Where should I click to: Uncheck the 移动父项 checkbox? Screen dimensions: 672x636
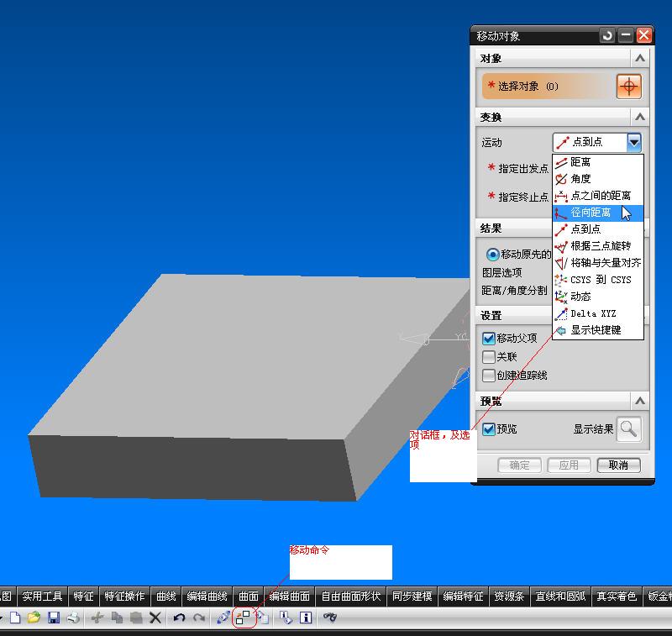pos(489,339)
